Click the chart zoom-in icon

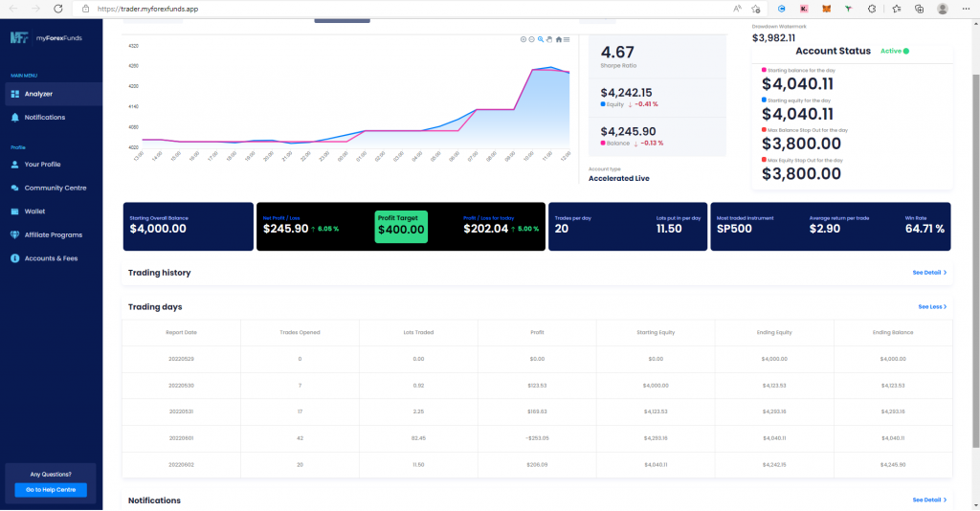(523, 39)
